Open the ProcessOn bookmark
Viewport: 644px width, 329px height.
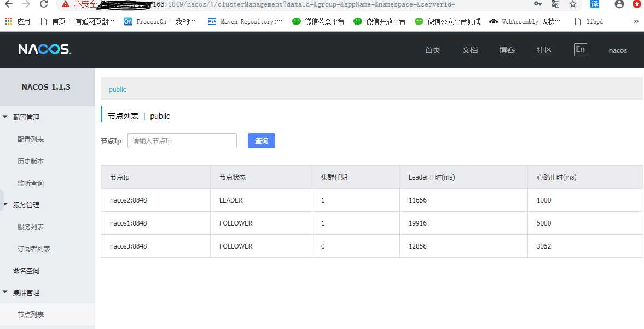click(159, 21)
